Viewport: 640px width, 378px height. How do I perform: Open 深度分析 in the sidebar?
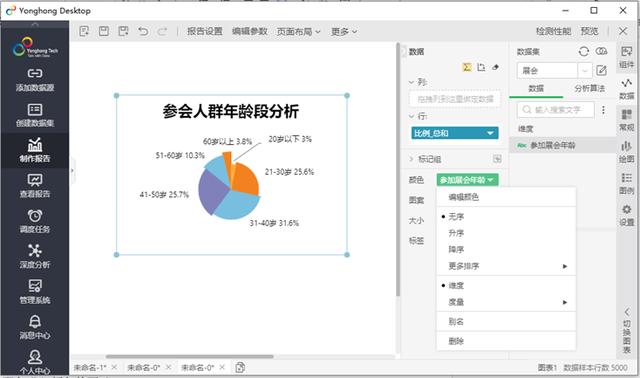tap(35, 257)
